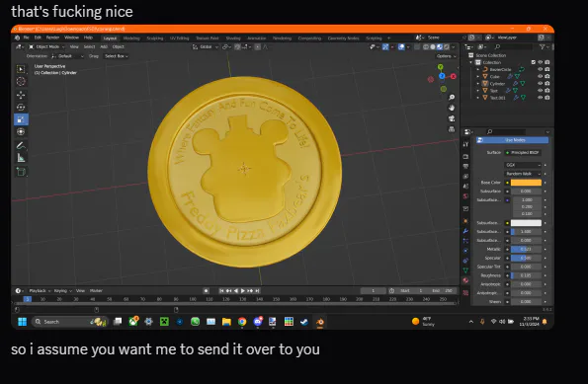Select the Select Box tool in viewport toolbar
The height and width of the screenshot is (384, 588).
click(x=21, y=69)
